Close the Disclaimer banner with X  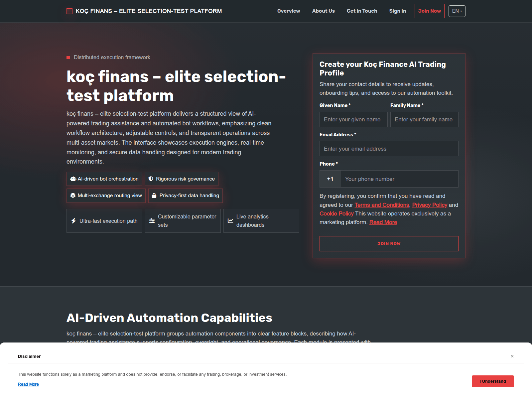click(x=512, y=356)
